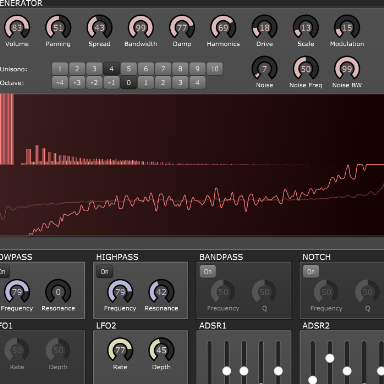
Task: Click the waveform display area
Action: click(192, 200)
